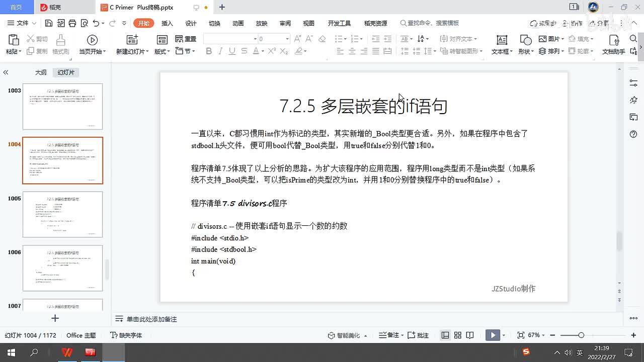Undo the last action
The height and width of the screenshot is (362, 644).
point(96,23)
